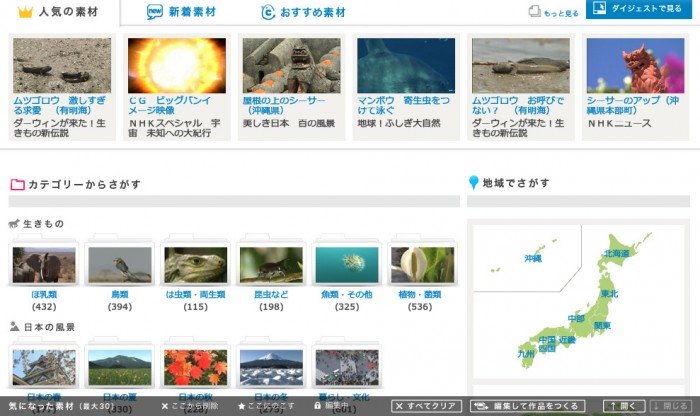Open the マンボウ sunfish video thumbnail
The image size is (700, 416).
[405, 66]
